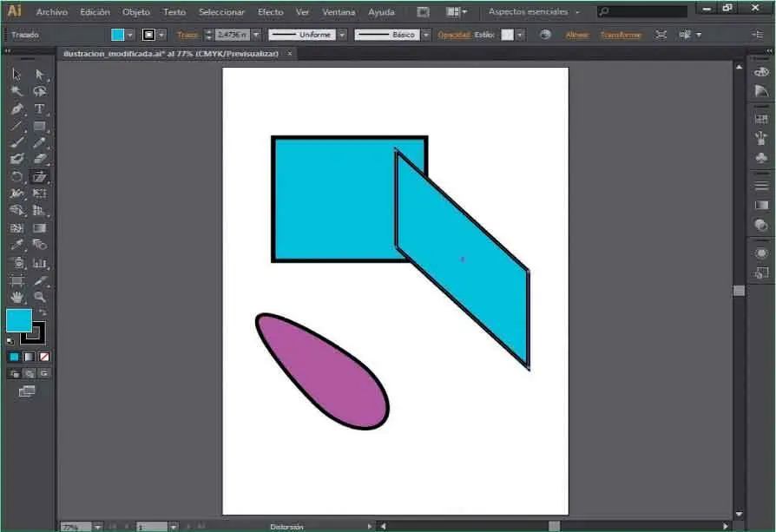Image resolution: width=776 pixels, height=532 pixels.
Task: Open the arrange documents dropdown
Action: [457, 12]
